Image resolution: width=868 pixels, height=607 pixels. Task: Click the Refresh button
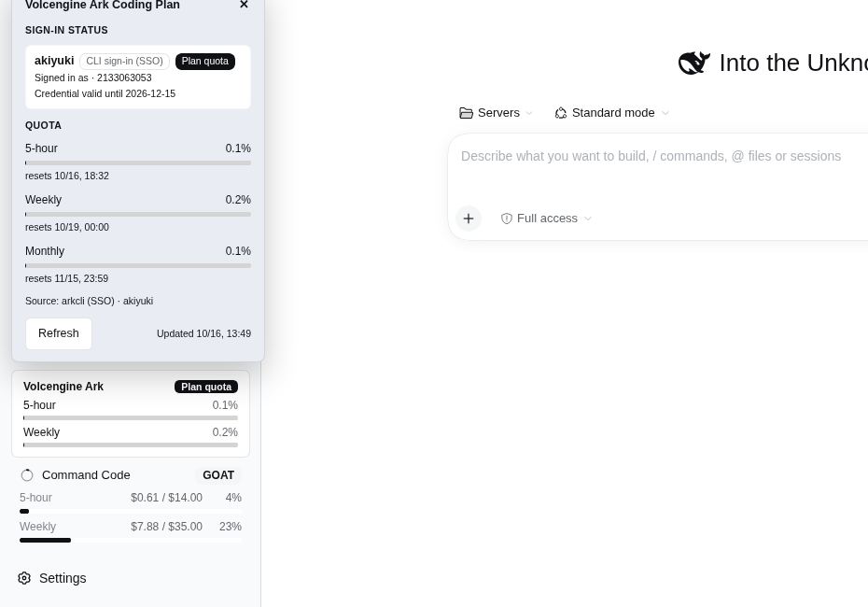[x=59, y=333]
